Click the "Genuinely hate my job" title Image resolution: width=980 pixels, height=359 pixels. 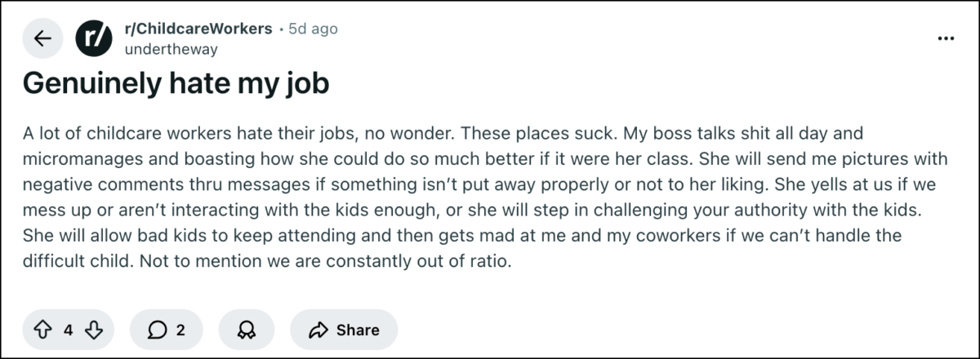coord(176,83)
